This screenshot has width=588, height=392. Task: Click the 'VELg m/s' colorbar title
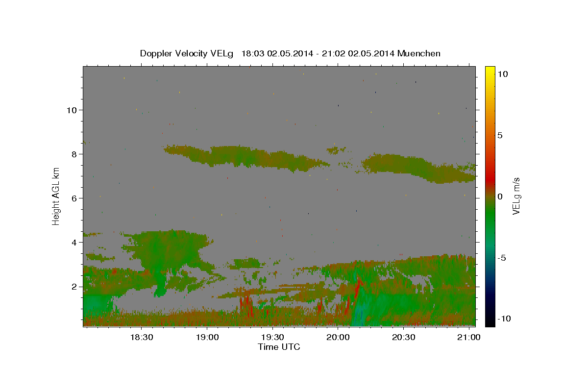pos(517,196)
